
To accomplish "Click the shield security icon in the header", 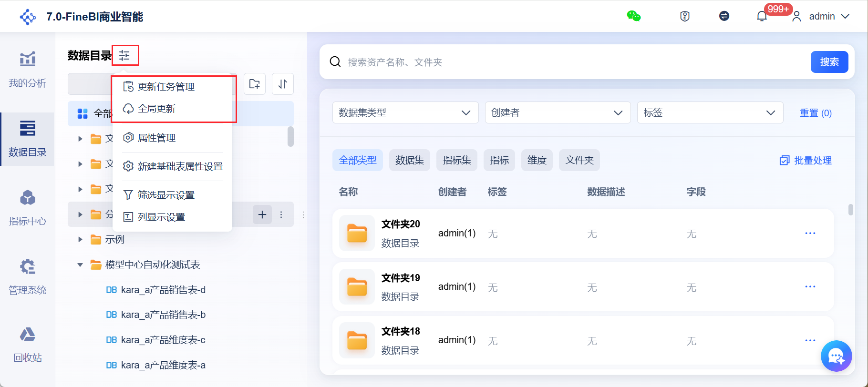I will pyautogui.click(x=685, y=16).
